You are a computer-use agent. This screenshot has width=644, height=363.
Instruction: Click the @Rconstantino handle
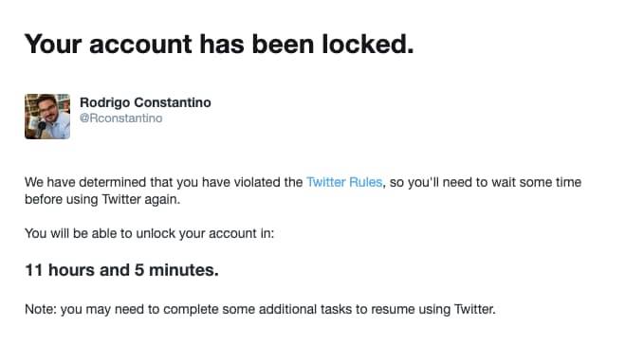click(120, 118)
